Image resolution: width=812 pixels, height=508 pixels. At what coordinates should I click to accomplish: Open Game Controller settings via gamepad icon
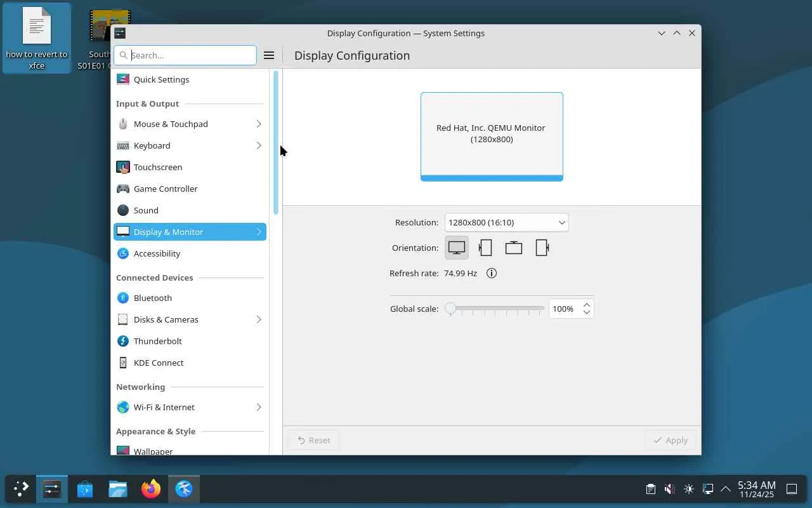pos(123,189)
